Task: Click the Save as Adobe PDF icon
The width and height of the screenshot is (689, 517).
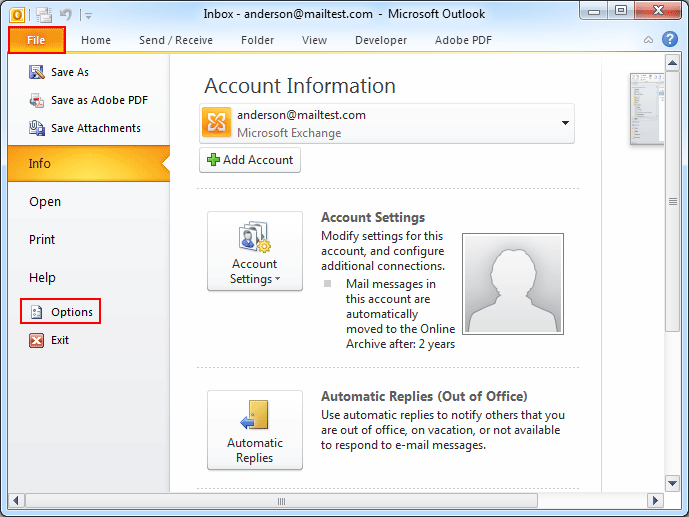Action: pyautogui.click(x=37, y=100)
